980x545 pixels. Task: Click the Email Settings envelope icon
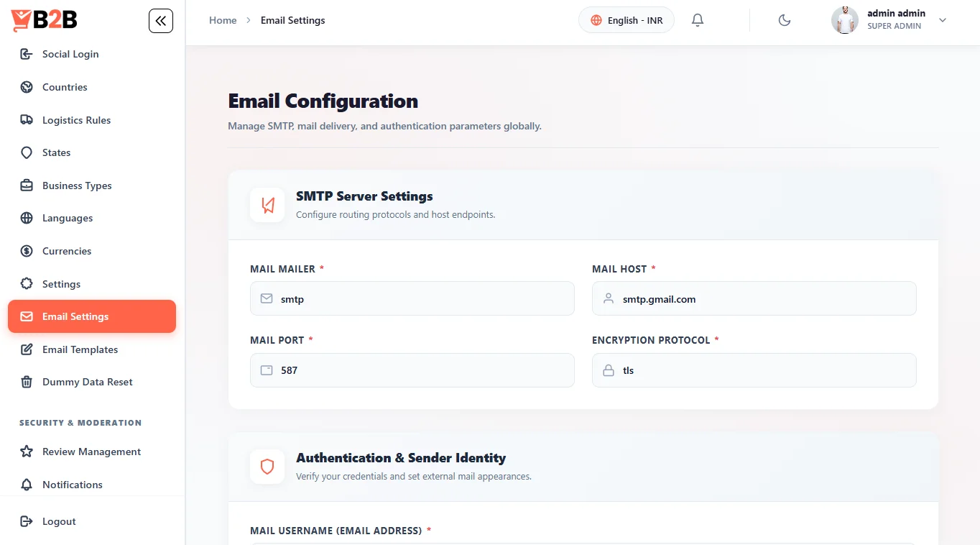[x=27, y=316]
